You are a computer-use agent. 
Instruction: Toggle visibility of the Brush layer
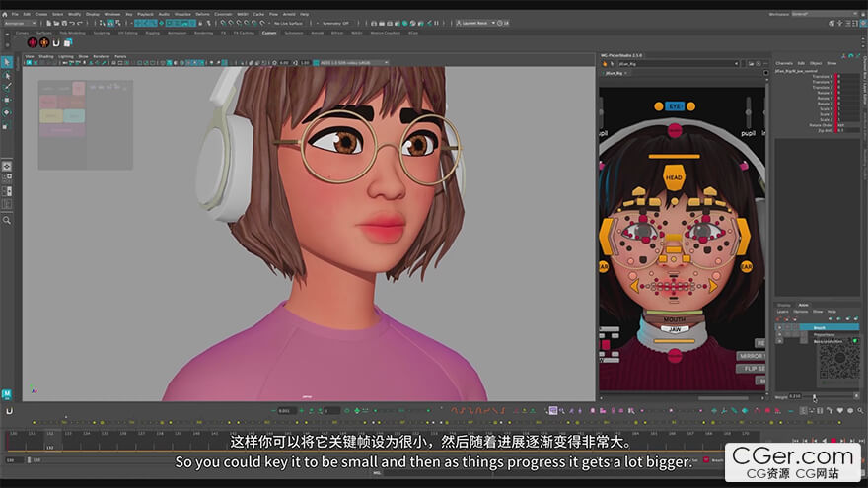tap(779, 326)
